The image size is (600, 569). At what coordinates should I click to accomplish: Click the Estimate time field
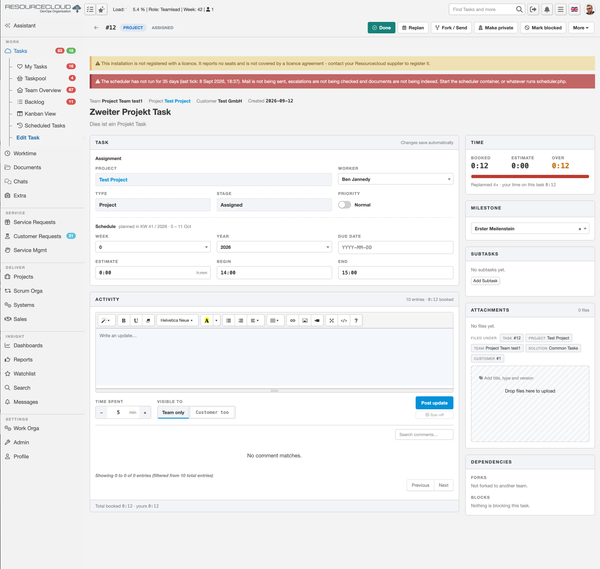click(153, 272)
